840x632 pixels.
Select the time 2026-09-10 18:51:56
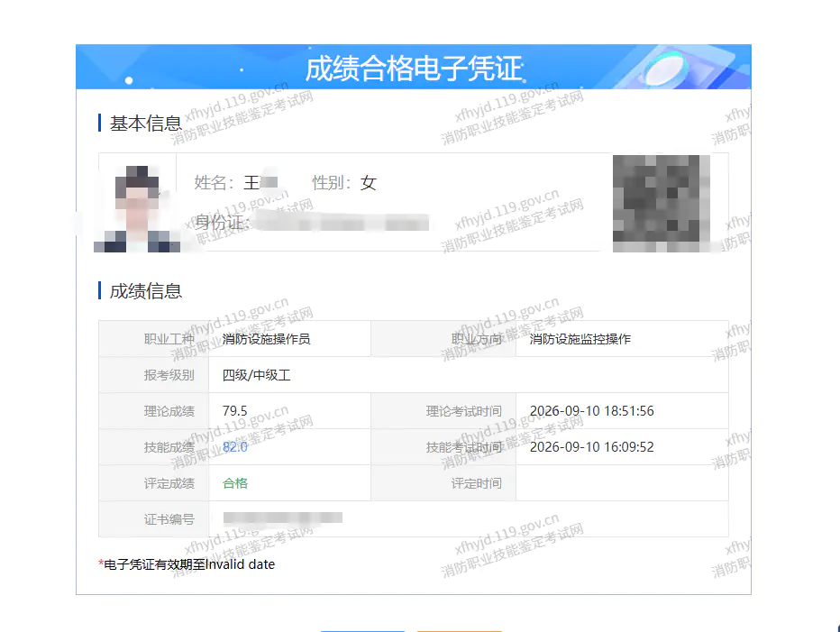point(592,411)
